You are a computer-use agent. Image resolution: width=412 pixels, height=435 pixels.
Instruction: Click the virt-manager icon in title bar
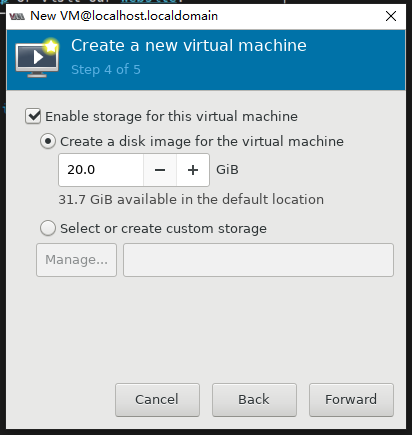pyautogui.click(x=17, y=16)
